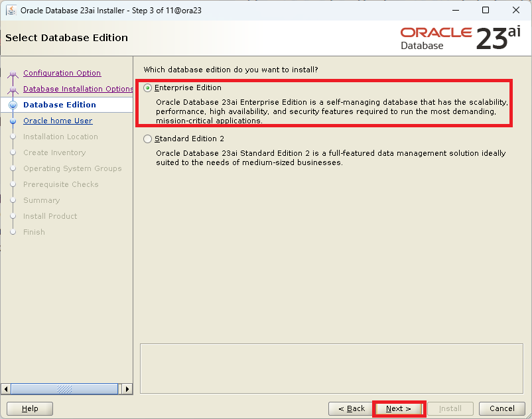The image size is (532, 419).
Task: Click the Operating System Groups step text
Action: tap(72, 168)
